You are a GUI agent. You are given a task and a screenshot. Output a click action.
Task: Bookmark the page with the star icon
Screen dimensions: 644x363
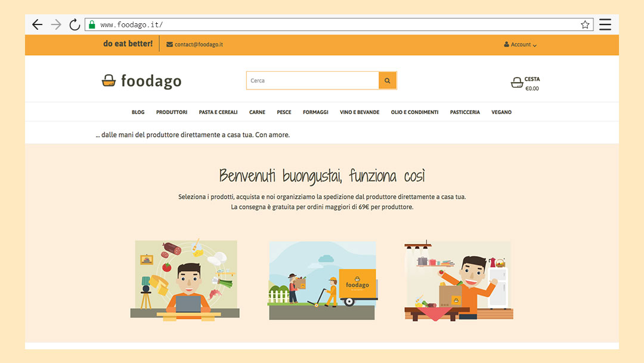(586, 24)
